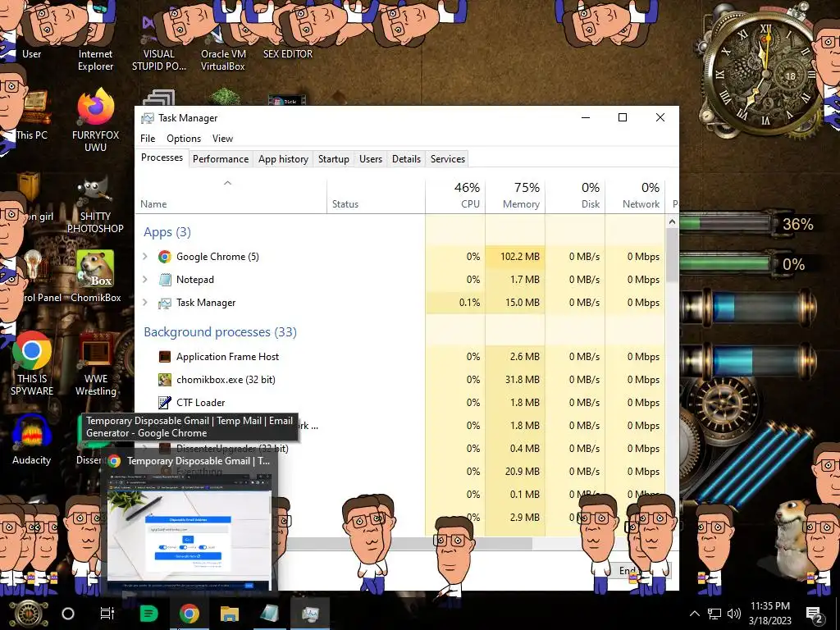Switch to Google Chrome on the taskbar
840x630 pixels.
coord(189,614)
